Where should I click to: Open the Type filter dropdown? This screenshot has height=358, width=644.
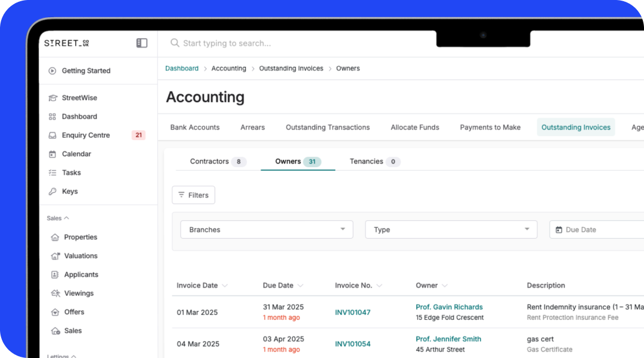pos(451,229)
